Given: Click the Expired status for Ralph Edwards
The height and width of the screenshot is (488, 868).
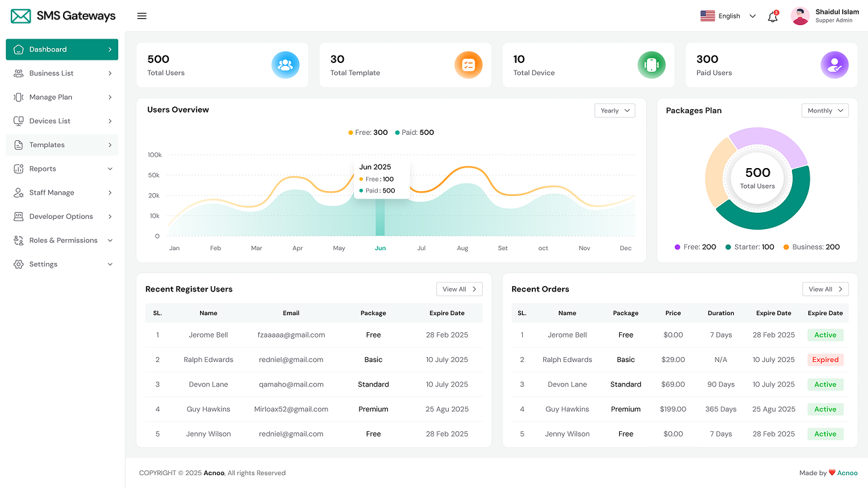Looking at the screenshot, I should tap(825, 360).
